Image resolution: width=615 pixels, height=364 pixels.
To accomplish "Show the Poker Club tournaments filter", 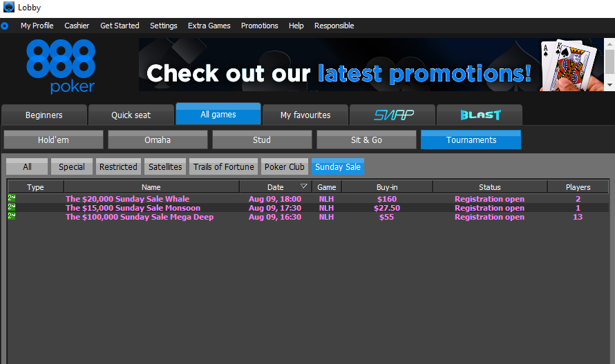I will (285, 166).
